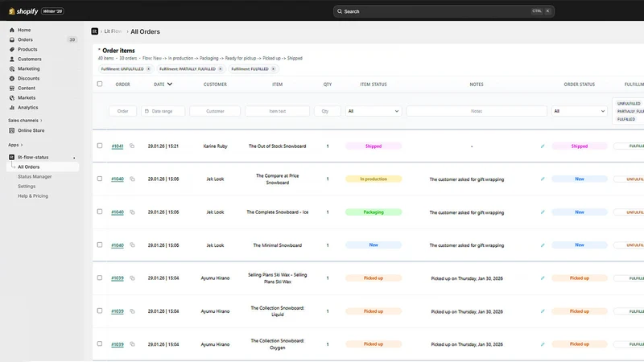Select the Collection Snowboard: Liquid row checkbox

[100, 311]
